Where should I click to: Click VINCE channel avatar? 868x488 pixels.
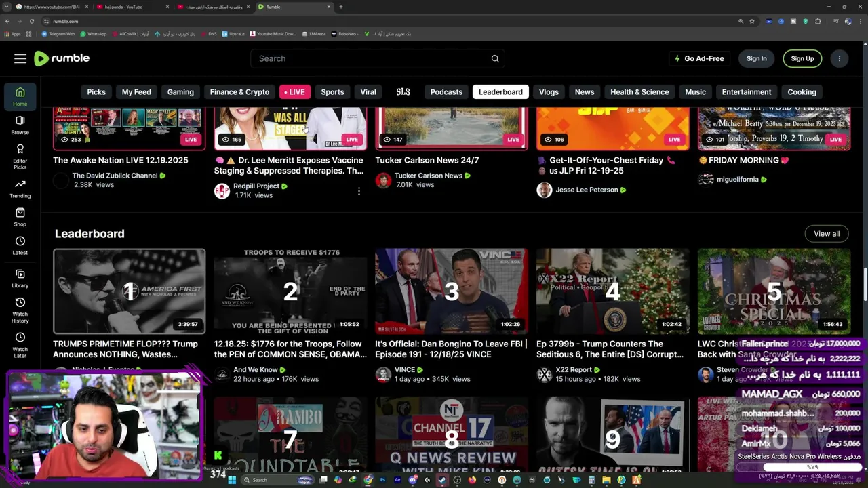(x=383, y=375)
